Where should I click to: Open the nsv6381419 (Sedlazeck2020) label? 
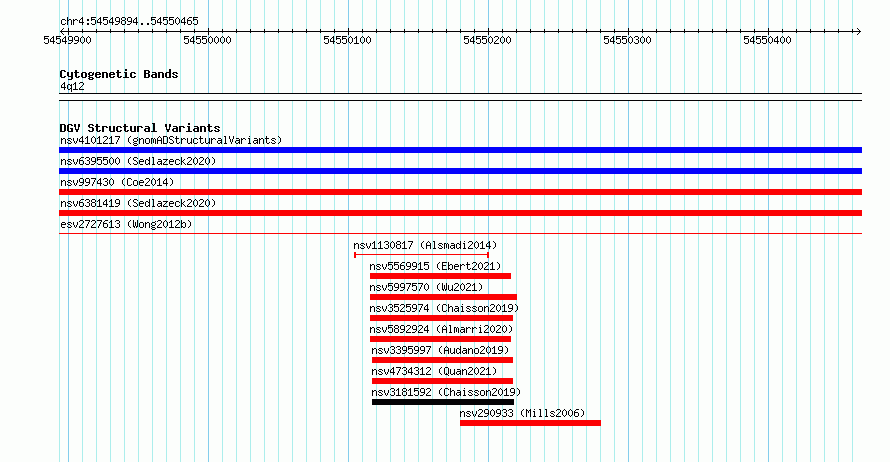(138, 203)
